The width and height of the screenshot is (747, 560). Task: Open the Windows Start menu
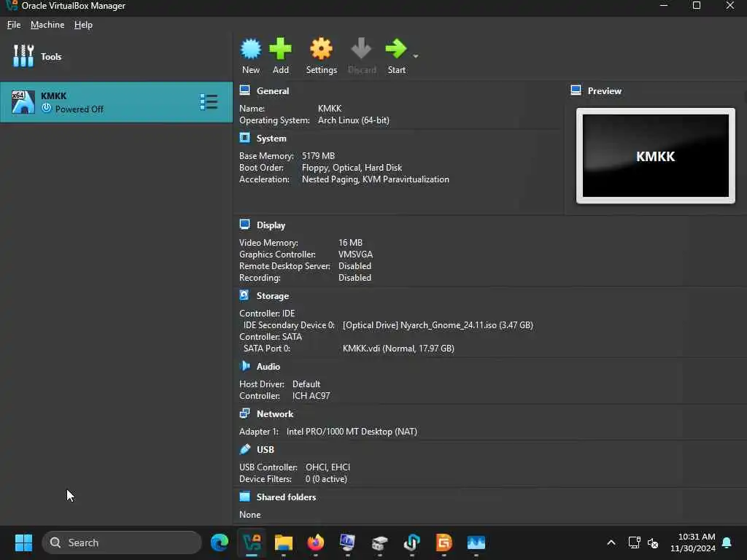(x=23, y=542)
